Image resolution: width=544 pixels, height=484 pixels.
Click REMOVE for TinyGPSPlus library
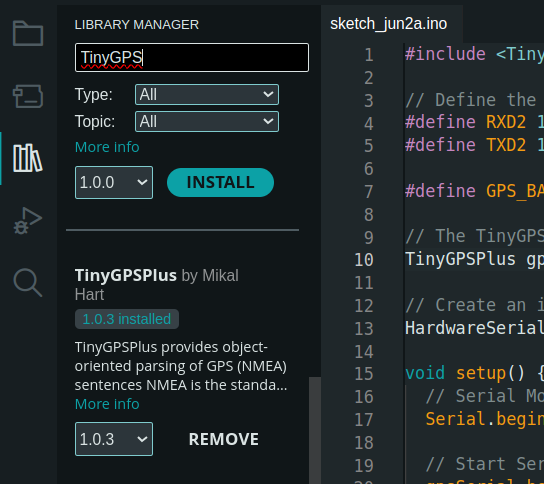tap(224, 439)
